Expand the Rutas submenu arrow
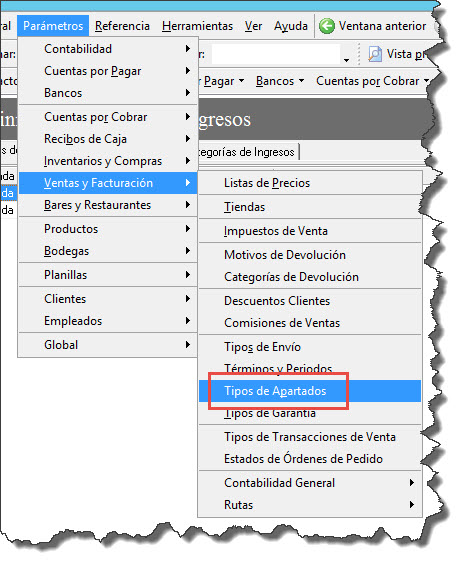 coord(412,505)
